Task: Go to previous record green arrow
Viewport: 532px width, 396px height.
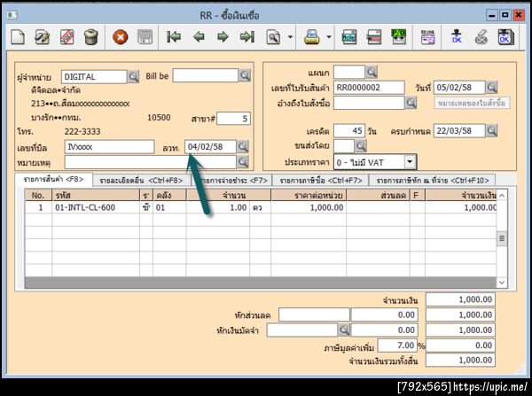Action: tap(199, 36)
